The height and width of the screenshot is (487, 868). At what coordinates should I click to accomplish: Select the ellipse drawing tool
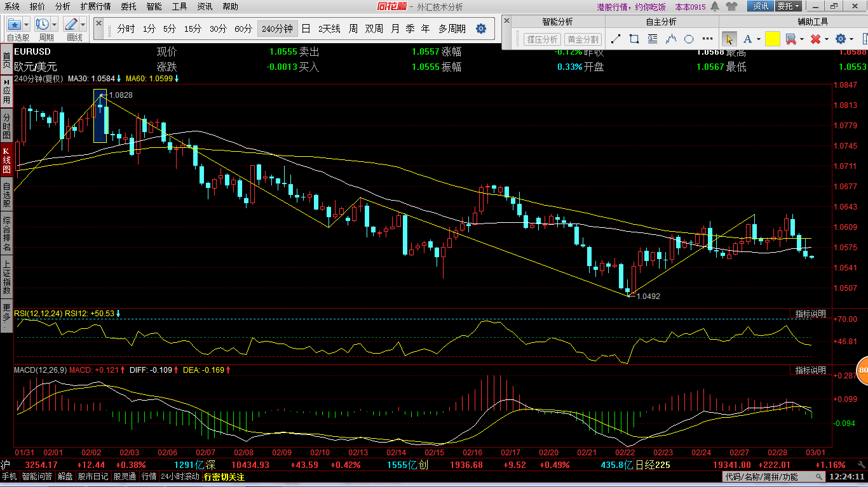point(689,39)
